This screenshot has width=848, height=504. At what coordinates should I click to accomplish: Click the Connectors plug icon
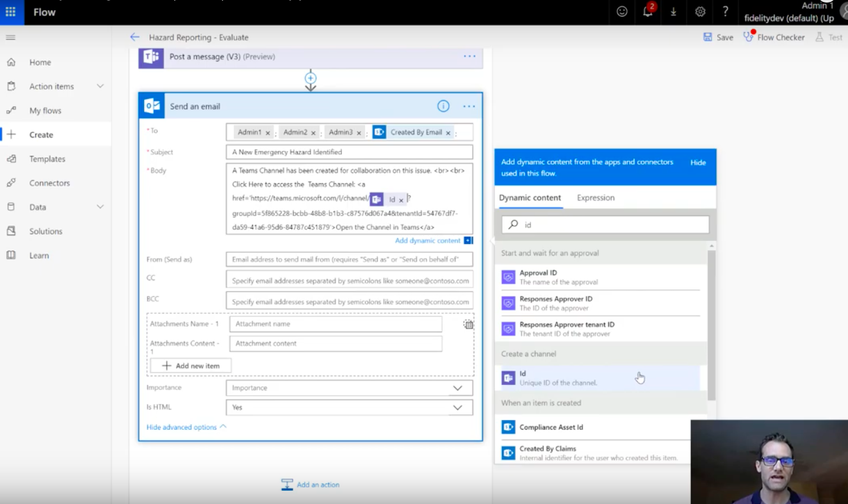tap(11, 183)
